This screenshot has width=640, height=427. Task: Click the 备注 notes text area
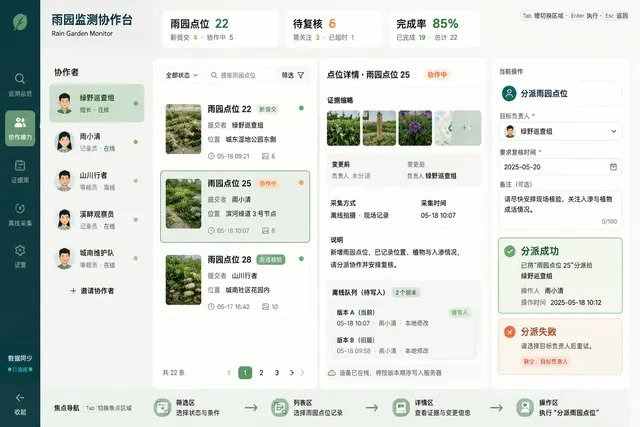(x=560, y=209)
